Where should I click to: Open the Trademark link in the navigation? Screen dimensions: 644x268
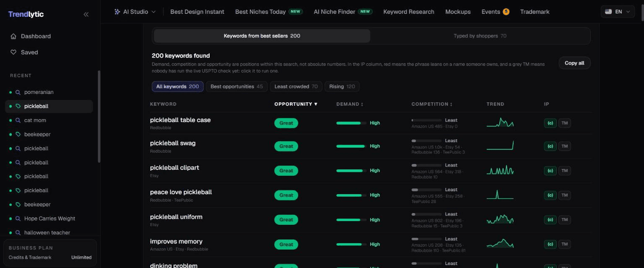[535, 12]
